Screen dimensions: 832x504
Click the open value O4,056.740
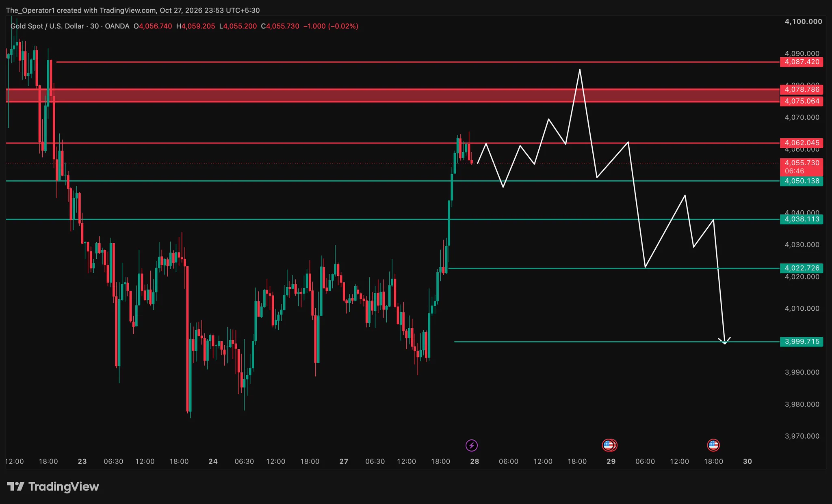coord(153,26)
